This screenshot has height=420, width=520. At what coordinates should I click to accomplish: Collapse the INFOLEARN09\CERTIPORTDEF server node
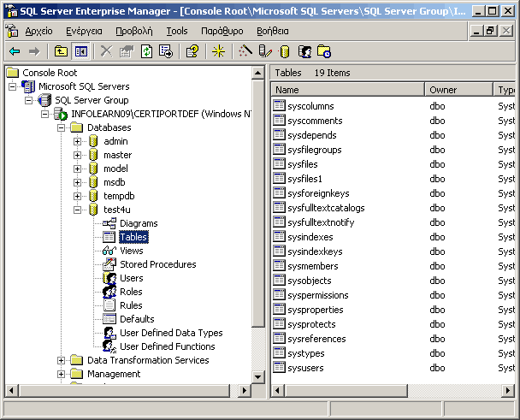(x=44, y=114)
